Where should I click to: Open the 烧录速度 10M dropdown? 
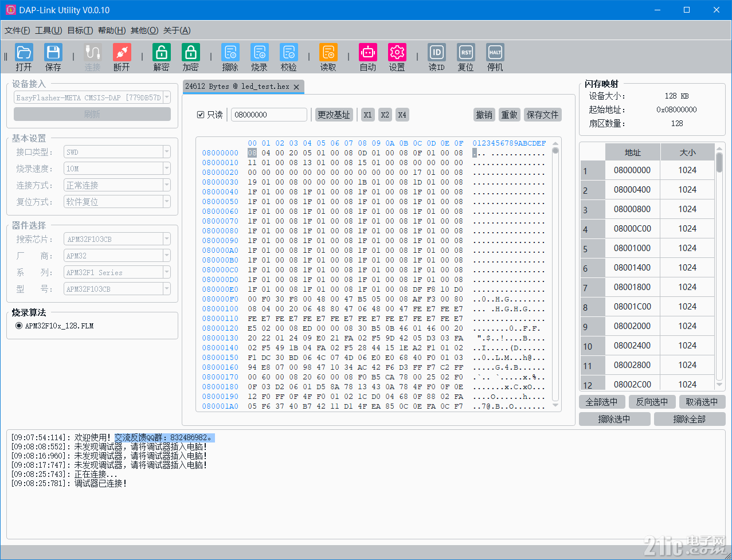[x=117, y=169]
